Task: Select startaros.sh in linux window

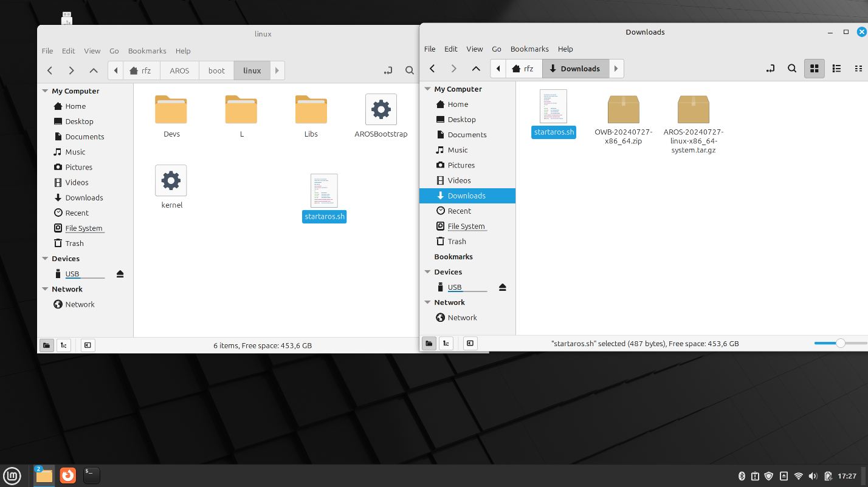Action: tap(324, 198)
